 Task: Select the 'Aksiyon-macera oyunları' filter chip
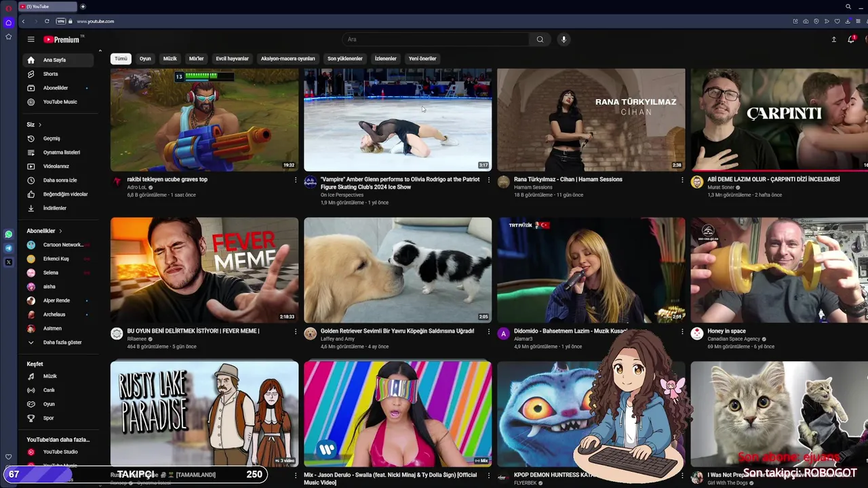pyautogui.click(x=288, y=58)
